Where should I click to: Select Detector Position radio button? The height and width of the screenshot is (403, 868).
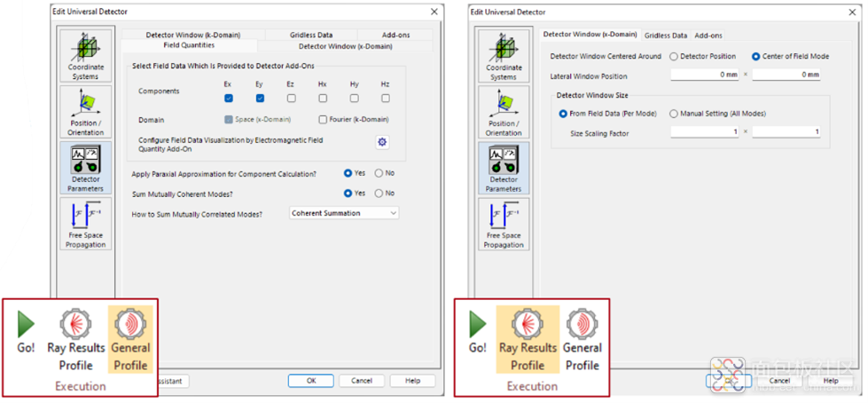[674, 57]
